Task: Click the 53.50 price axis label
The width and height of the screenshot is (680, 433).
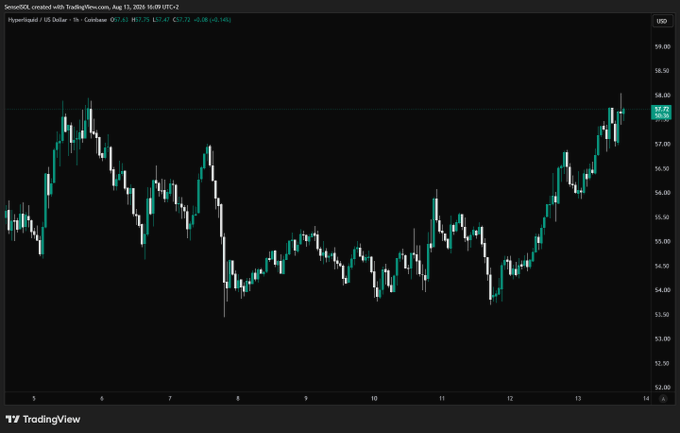Action: pos(662,315)
